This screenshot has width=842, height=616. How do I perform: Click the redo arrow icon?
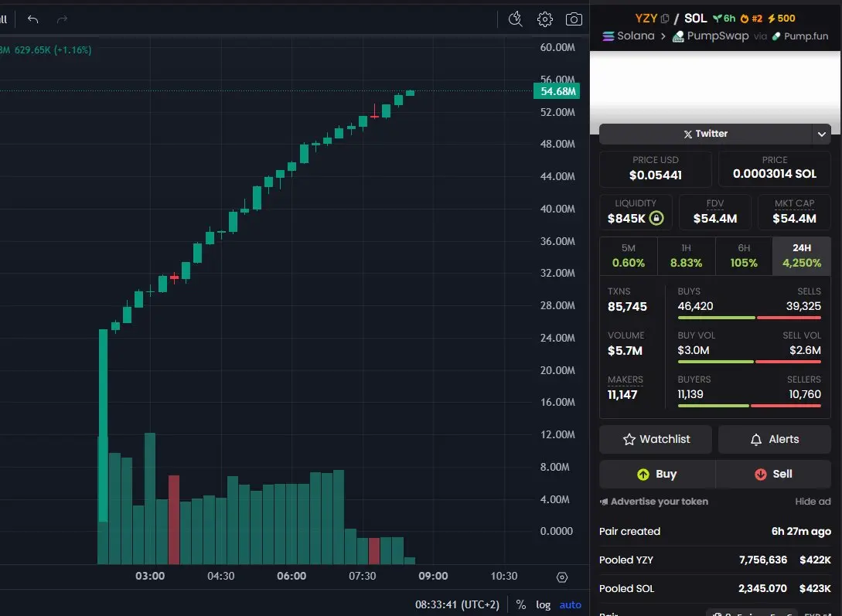(63, 19)
